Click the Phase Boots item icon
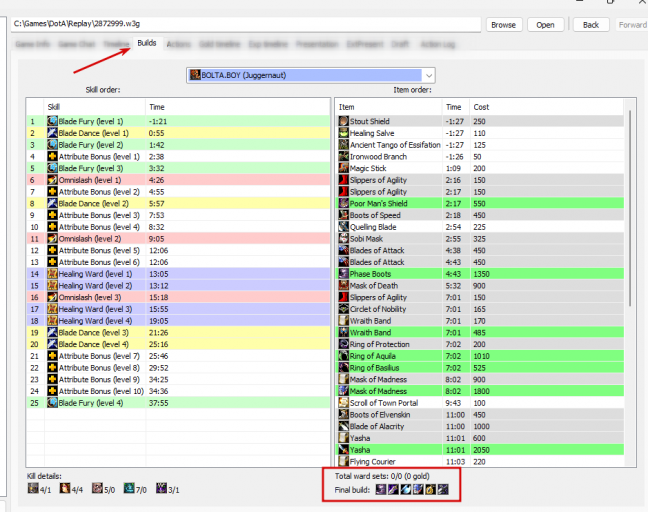The image size is (648, 512). coord(343,274)
